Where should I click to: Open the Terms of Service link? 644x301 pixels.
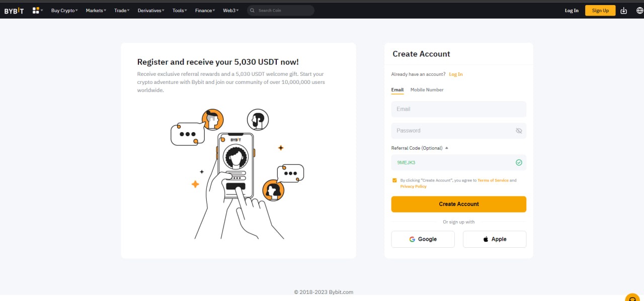493,180
